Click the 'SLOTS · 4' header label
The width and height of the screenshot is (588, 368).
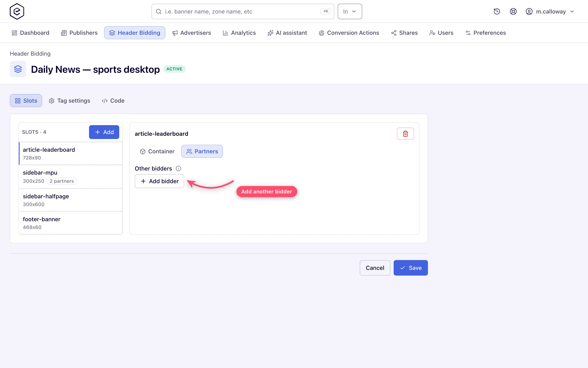pos(34,132)
